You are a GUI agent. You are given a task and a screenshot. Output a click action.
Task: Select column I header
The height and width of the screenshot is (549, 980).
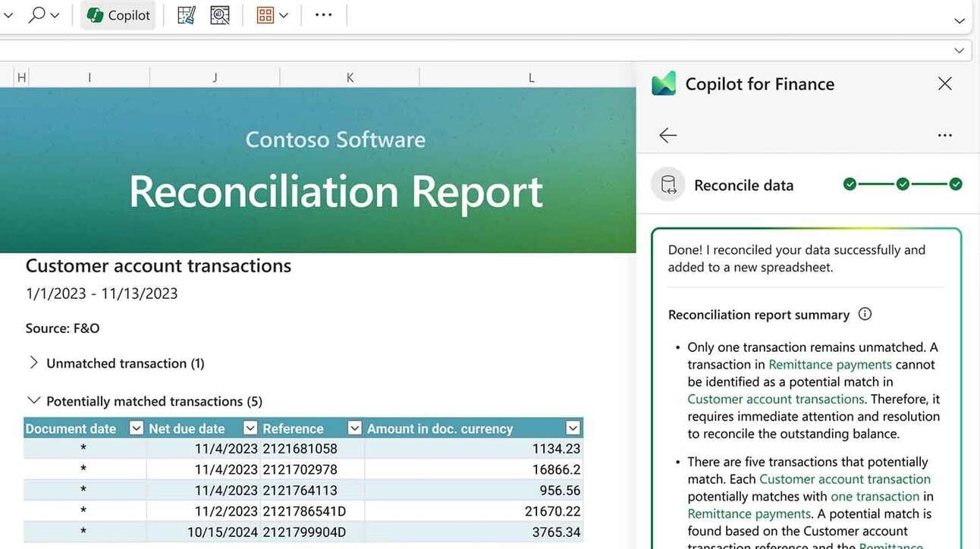(x=90, y=77)
